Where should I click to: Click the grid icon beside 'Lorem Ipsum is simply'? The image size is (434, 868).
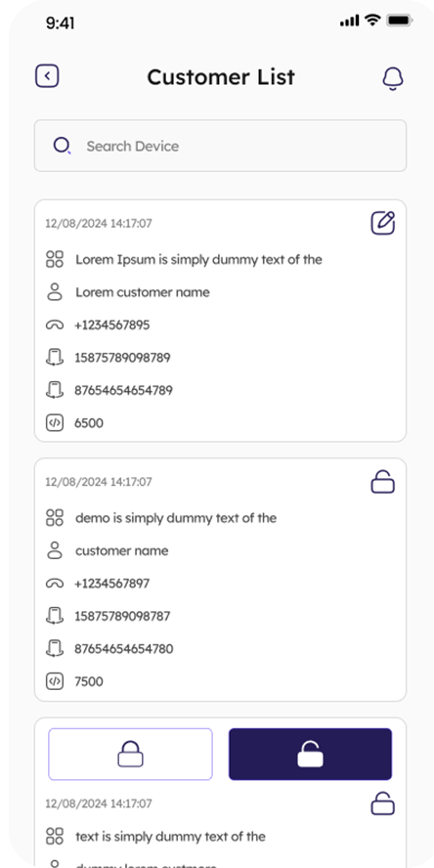pos(55,259)
